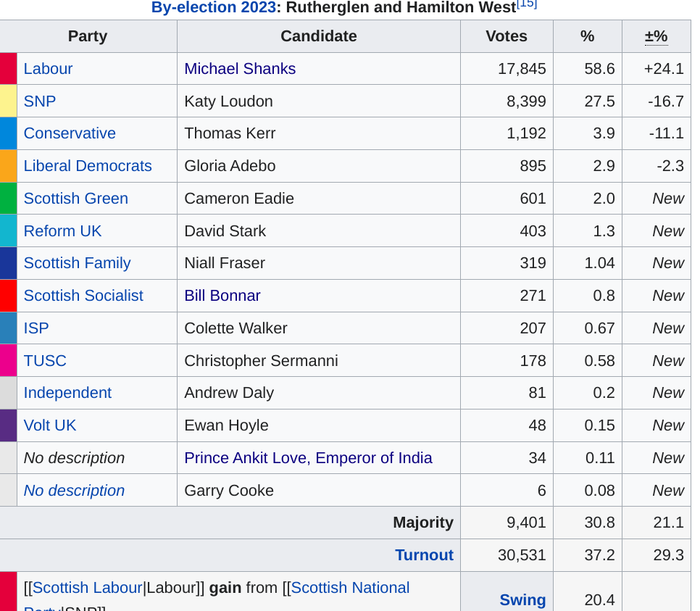This screenshot has width=700, height=611.
Task: Click the Liberal Democrats link
Action: pyautogui.click(x=88, y=166)
